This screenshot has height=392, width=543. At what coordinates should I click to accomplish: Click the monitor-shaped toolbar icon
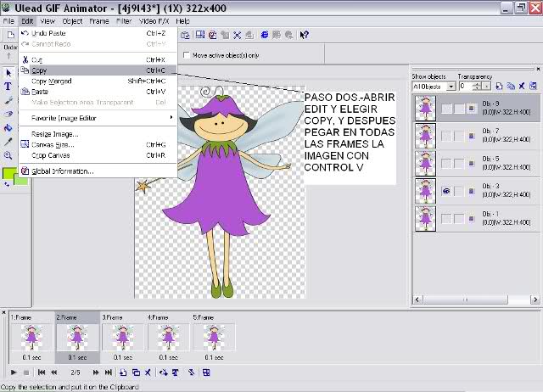[x=200, y=35]
